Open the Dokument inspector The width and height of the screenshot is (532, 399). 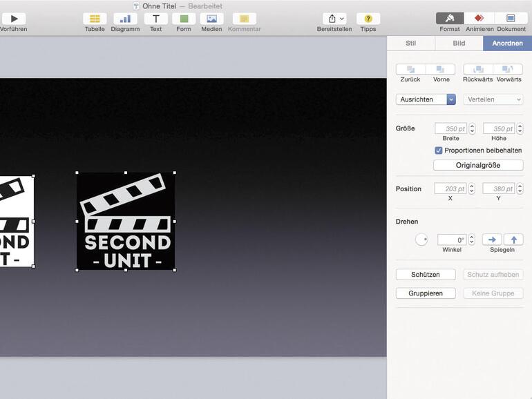pyautogui.click(x=511, y=19)
